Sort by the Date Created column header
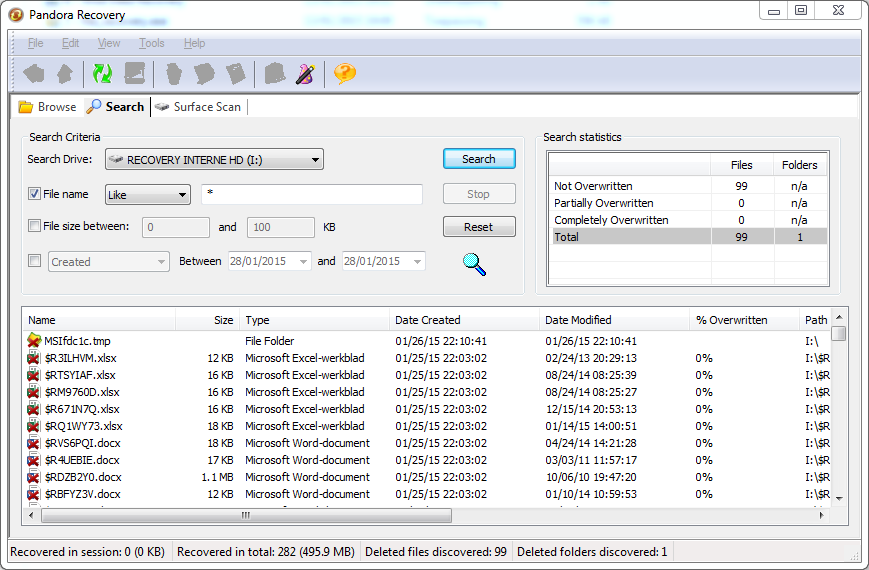869x570 pixels. tap(464, 320)
